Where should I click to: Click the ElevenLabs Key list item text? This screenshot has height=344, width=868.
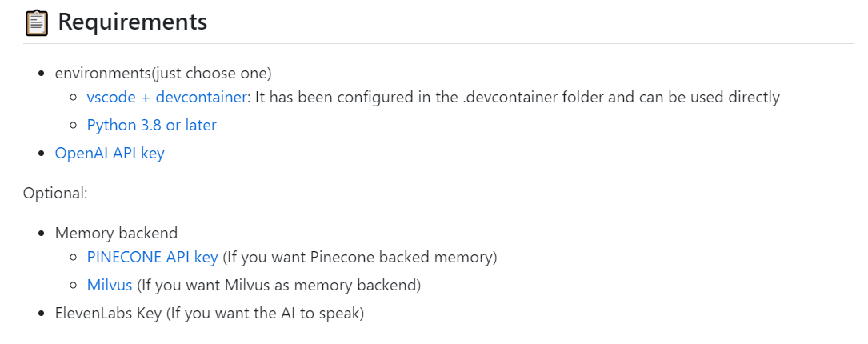(x=209, y=313)
